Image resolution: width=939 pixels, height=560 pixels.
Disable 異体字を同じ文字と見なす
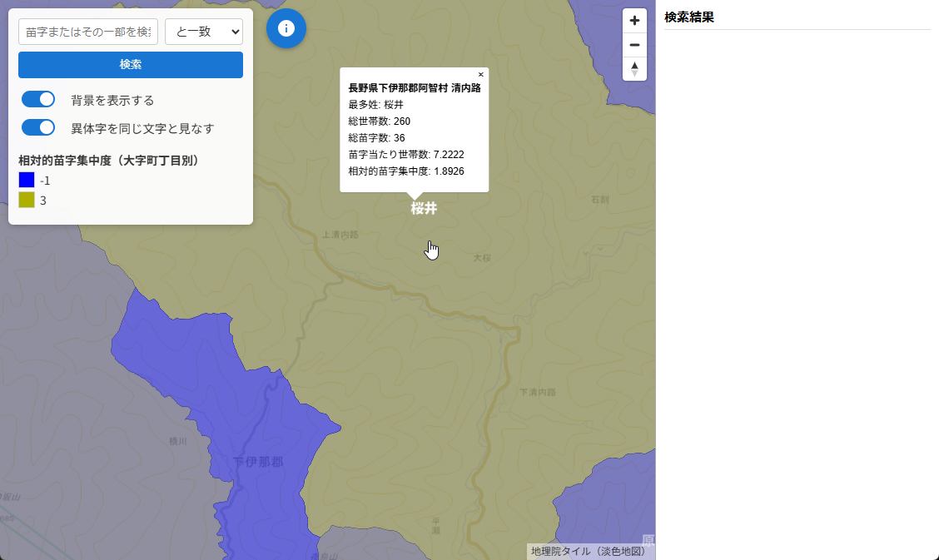point(37,128)
